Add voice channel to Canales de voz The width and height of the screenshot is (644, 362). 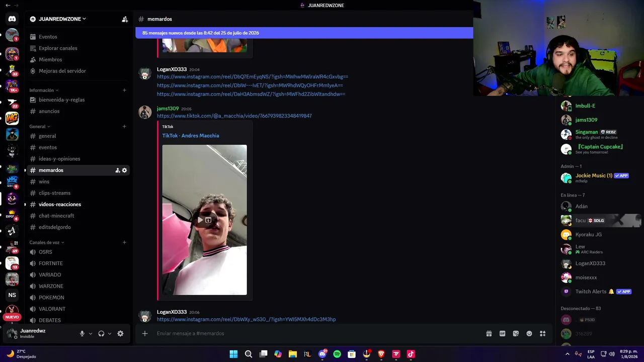pyautogui.click(x=124, y=242)
